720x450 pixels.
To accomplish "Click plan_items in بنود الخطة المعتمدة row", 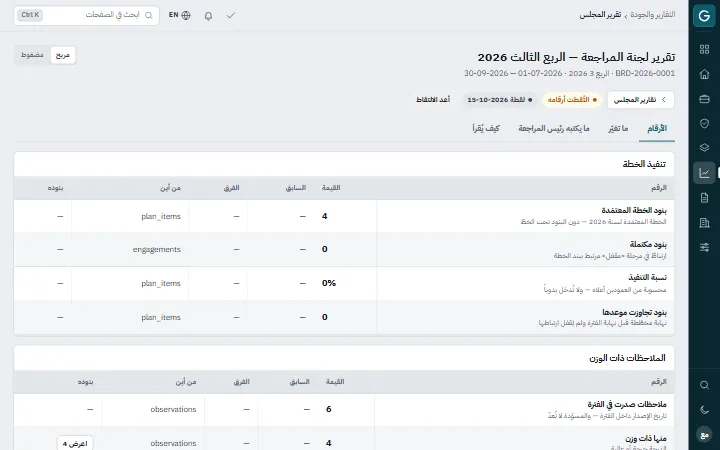I will [x=161, y=216].
